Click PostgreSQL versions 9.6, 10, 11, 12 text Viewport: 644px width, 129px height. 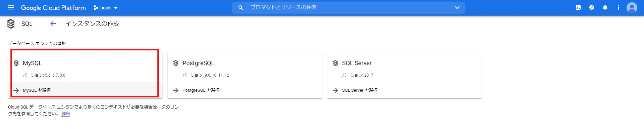click(206, 75)
